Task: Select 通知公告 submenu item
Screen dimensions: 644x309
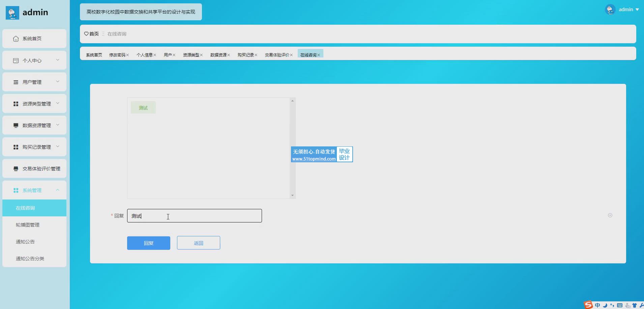Action: pos(34,242)
